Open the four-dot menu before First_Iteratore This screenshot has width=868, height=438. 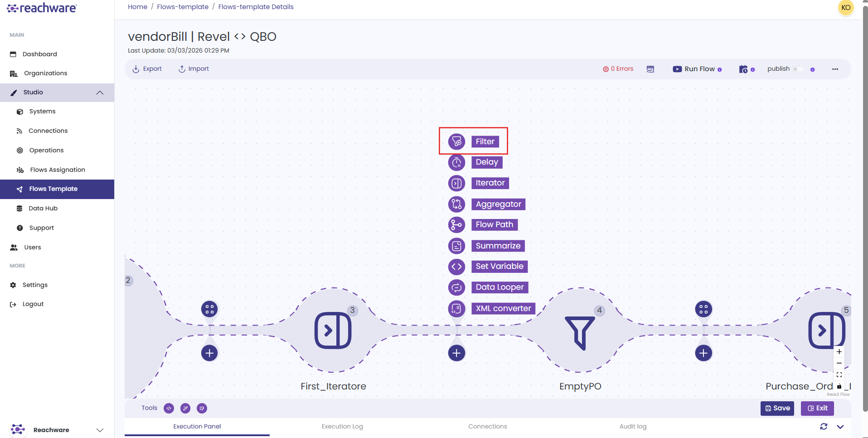click(209, 309)
